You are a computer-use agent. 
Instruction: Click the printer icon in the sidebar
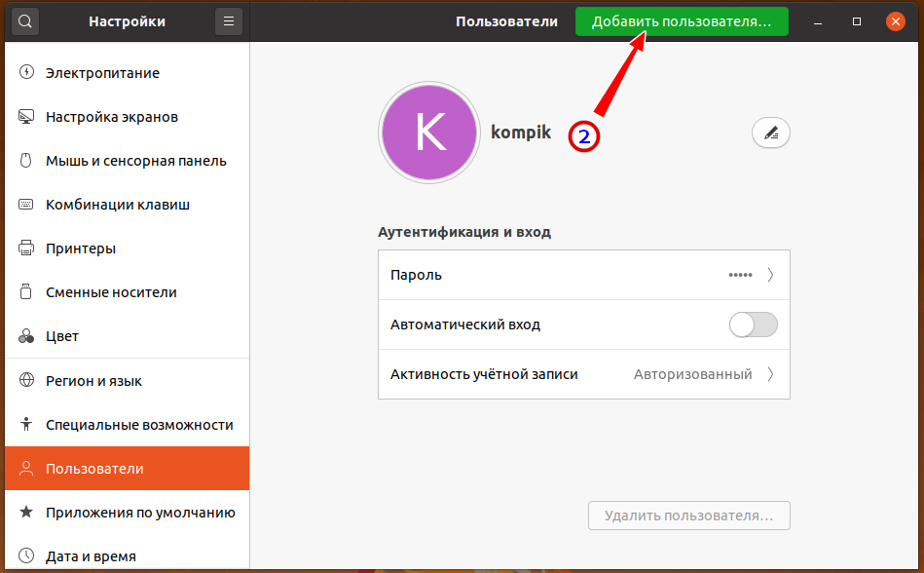pos(26,248)
